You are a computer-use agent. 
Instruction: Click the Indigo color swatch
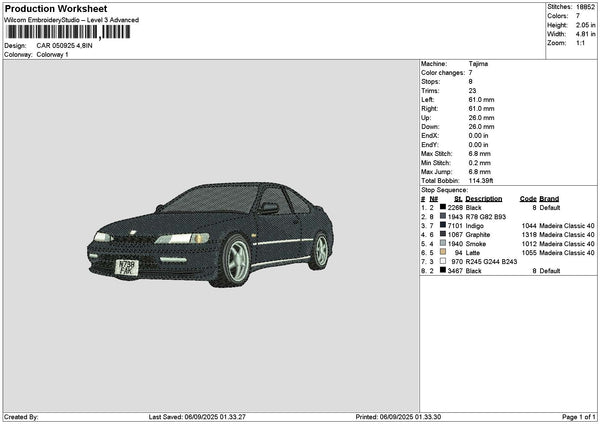pos(443,225)
